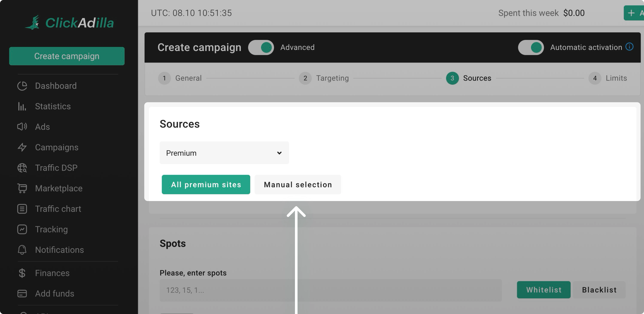
Task: Jump to step 4 Limits
Action: 608,78
